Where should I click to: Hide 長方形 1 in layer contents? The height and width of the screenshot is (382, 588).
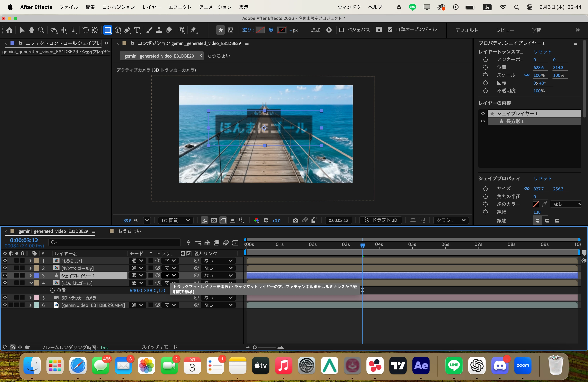pyautogui.click(x=483, y=121)
